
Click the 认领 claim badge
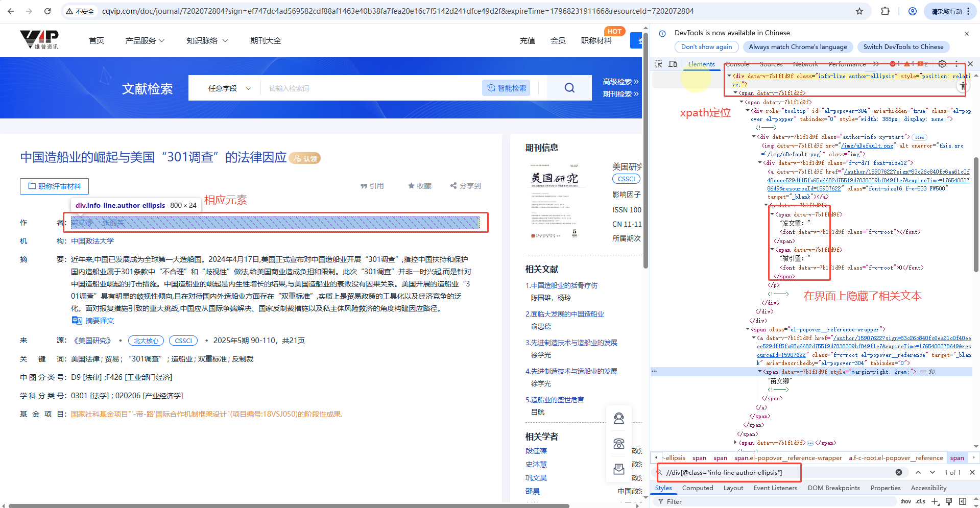tap(305, 158)
